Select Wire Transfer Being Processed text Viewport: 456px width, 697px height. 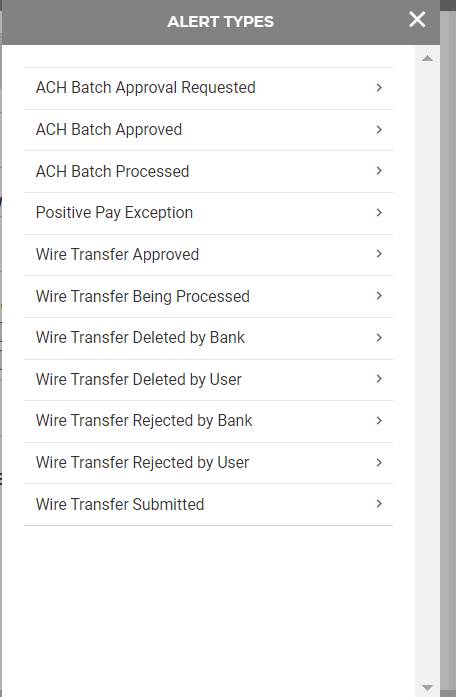click(143, 296)
